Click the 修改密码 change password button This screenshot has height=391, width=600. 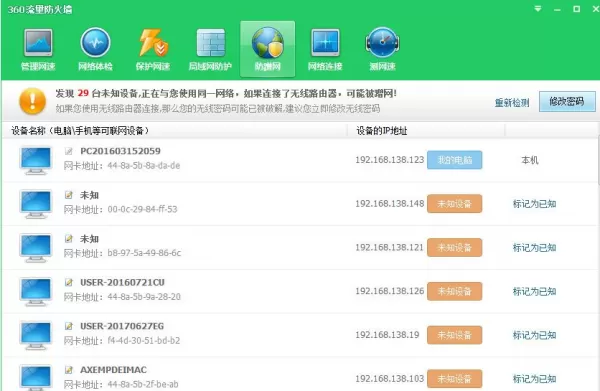(x=567, y=101)
